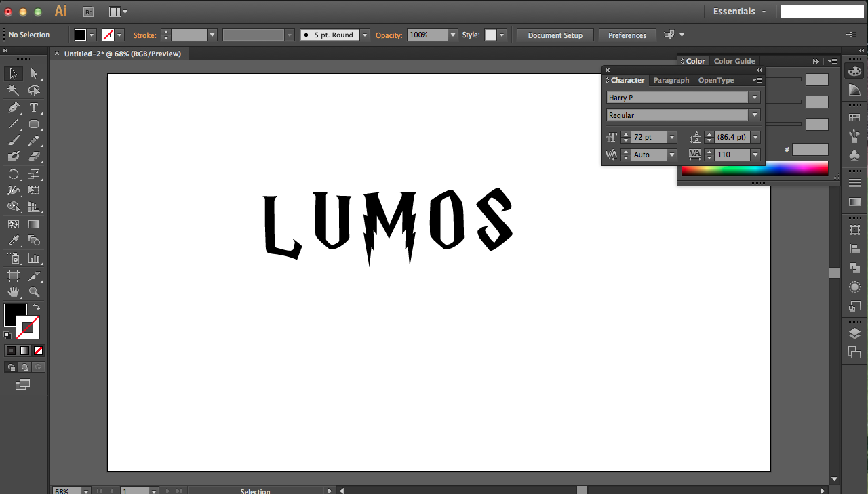Select the Rotate tool
The width and height of the screenshot is (868, 494).
coord(14,174)
